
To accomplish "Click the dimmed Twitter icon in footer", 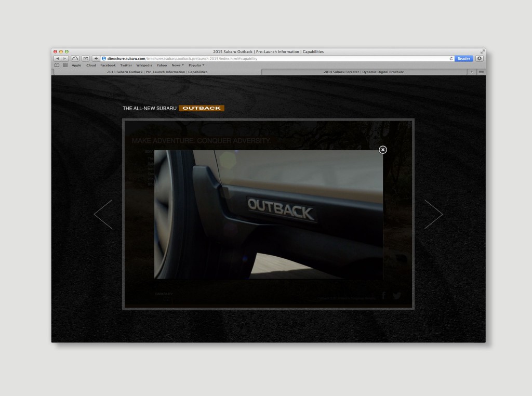I will (x=396, y=296).
